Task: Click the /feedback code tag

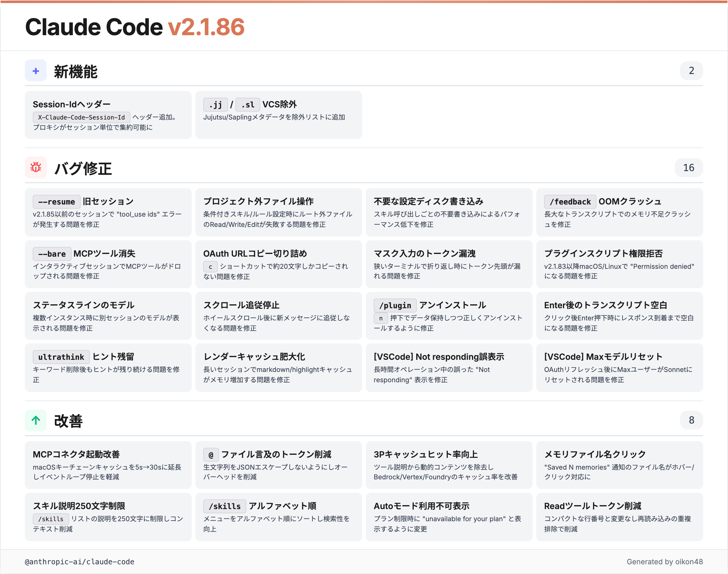Action: click(570, 202)
